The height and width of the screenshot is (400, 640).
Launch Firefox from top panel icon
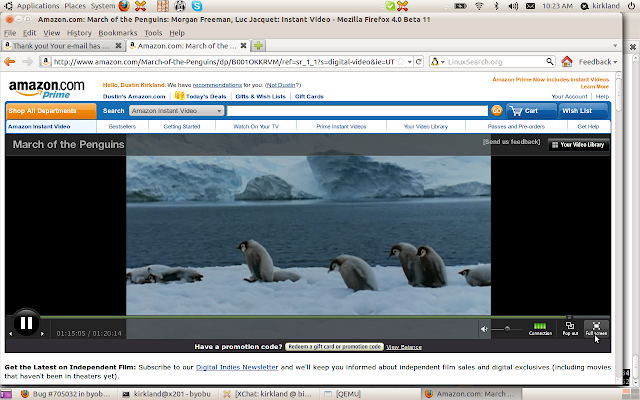click(x=124, y=6)
